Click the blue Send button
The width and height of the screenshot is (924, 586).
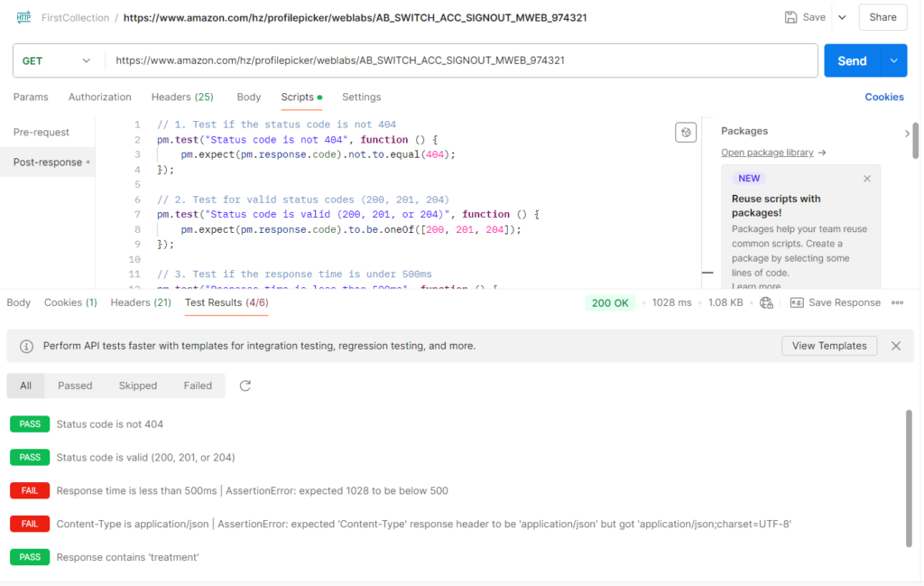coord(852,60)
